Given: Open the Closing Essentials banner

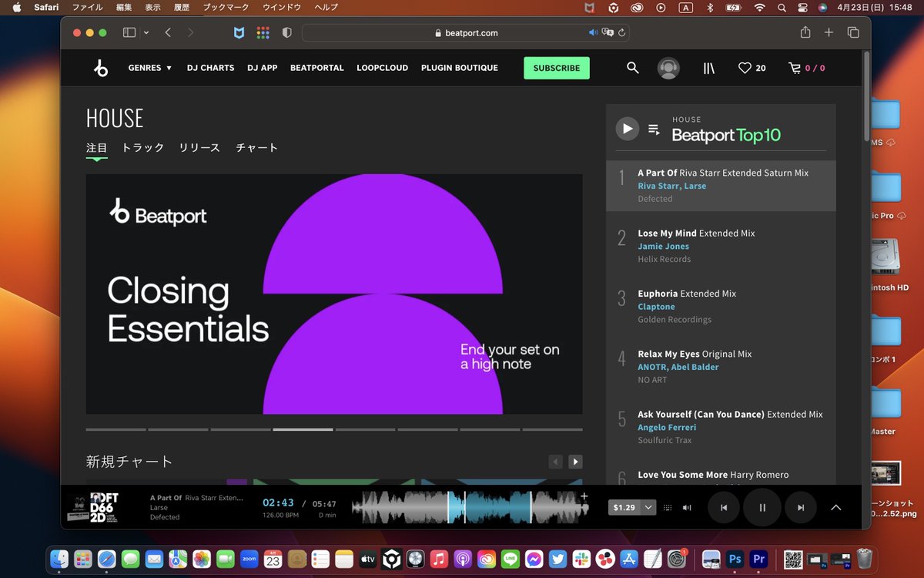Looking at the screenshot, I should point(334,294).
